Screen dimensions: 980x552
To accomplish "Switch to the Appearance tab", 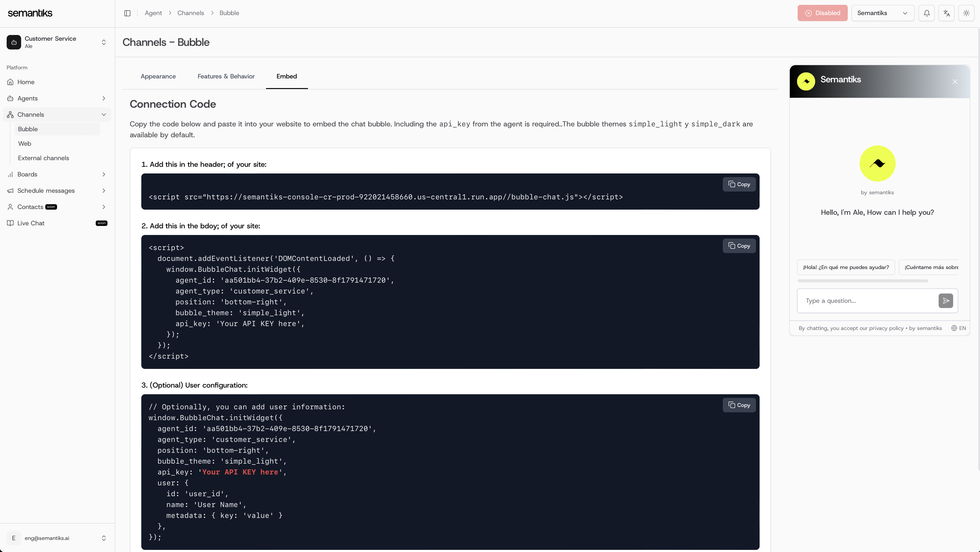I will [x=158, y=76].
